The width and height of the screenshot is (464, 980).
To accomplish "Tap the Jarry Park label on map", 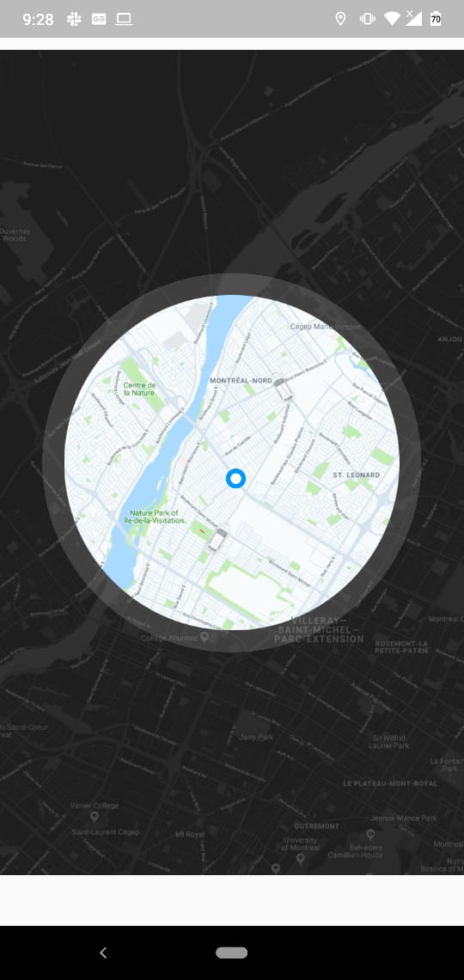I will click(256, 738).
